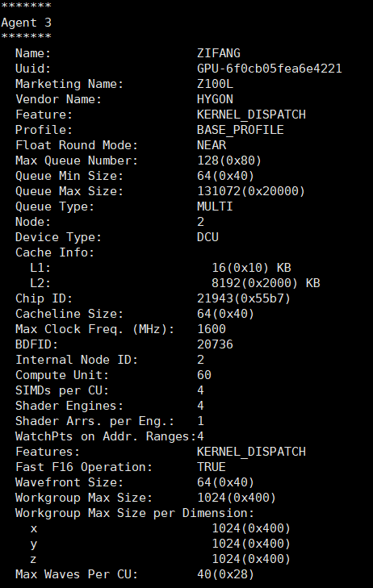Click the BDFID value '20736'
This screenshot has width=373, height=588.
pyautogui.click(x=215, y=344)
